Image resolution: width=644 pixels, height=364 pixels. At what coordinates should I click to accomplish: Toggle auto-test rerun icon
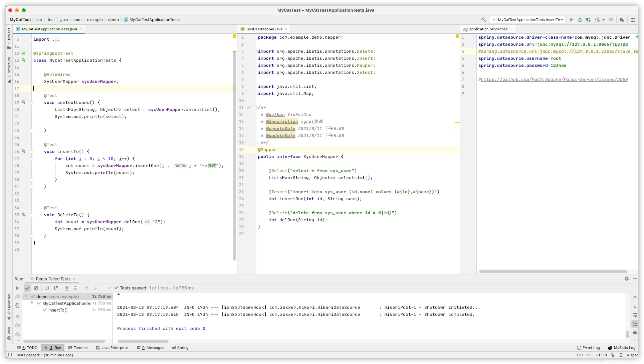coord(17,305)
